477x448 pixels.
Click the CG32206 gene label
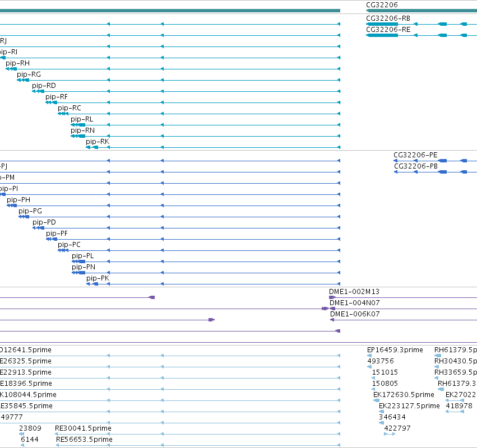pyautogui.click(x=382, y=5)
